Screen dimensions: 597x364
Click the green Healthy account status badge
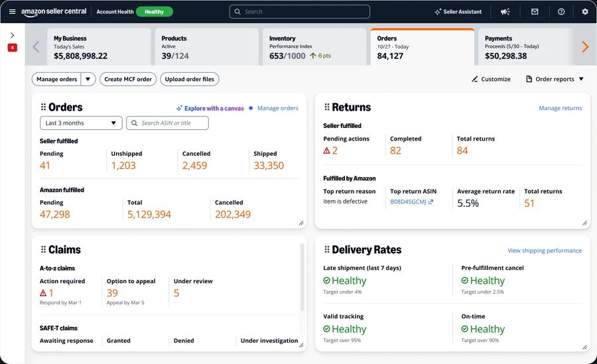[x=154, y=12]
